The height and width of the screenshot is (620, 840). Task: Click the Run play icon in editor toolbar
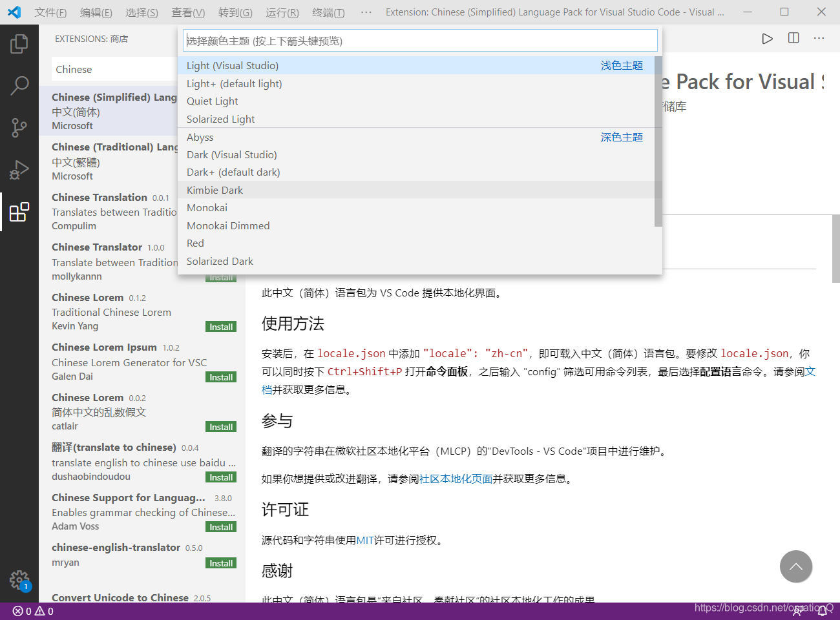pyautogui.click(x=767, y=39)
